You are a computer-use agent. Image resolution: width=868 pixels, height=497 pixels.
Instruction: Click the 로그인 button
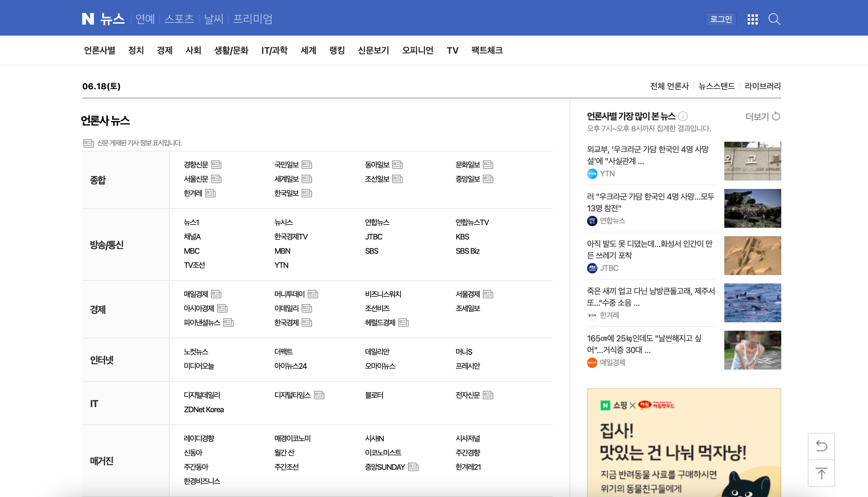[721, 19]
